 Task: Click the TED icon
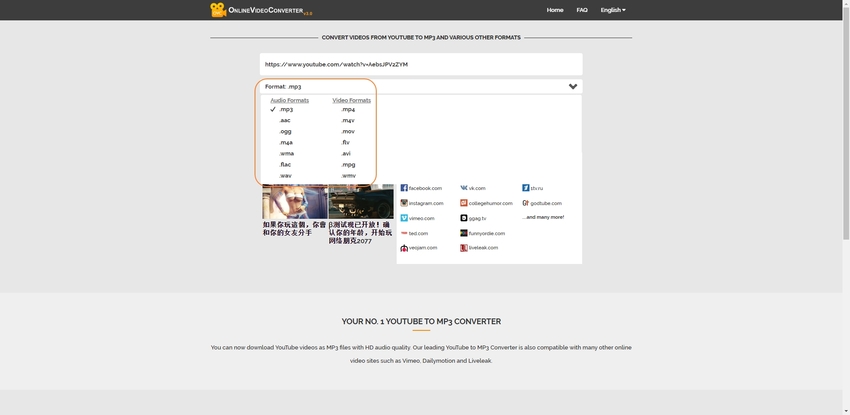coord(404,234)
